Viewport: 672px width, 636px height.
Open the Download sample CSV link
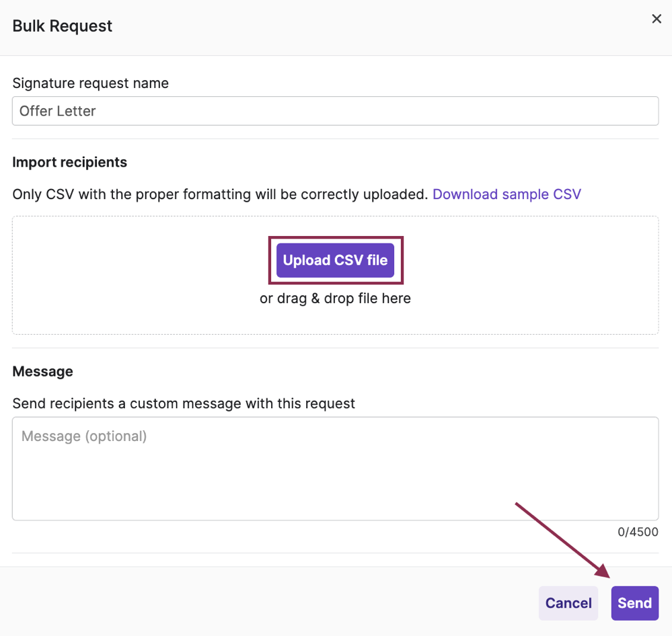coord(507,194)
